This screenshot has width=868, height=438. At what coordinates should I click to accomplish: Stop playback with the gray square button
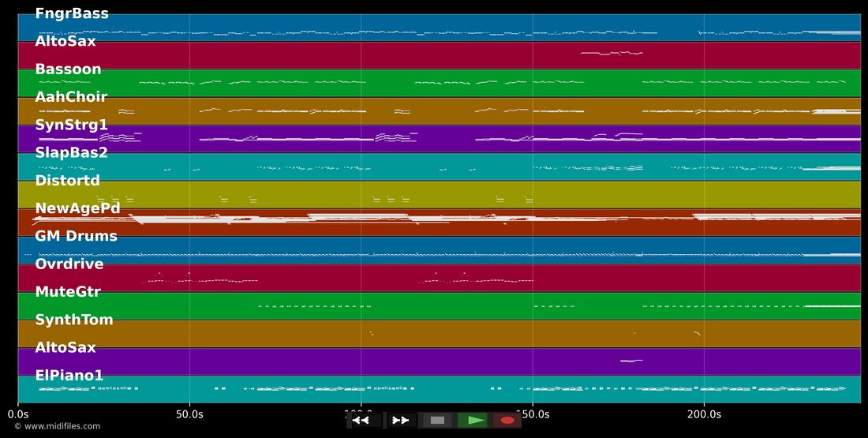(x=437, y=421)
